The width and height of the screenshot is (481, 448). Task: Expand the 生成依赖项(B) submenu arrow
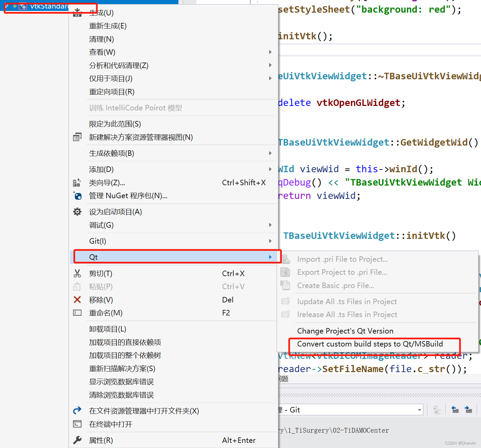pyautogui.click(x=270, y=153)
